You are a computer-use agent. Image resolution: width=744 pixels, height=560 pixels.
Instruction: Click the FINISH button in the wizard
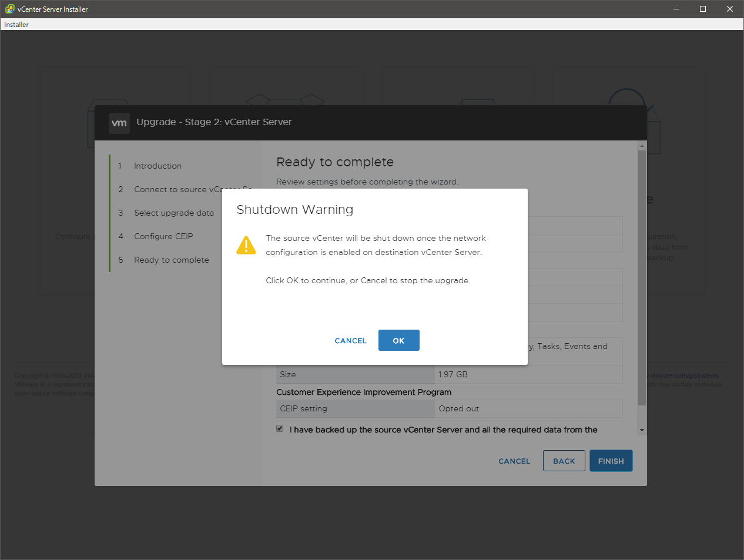pos(611,461)
